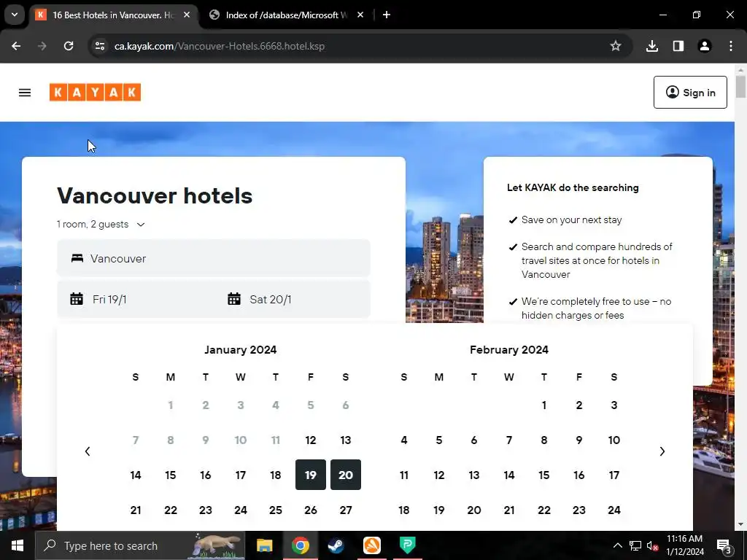
Task: Open Chrome profile menu
Action: pos(705,46)
